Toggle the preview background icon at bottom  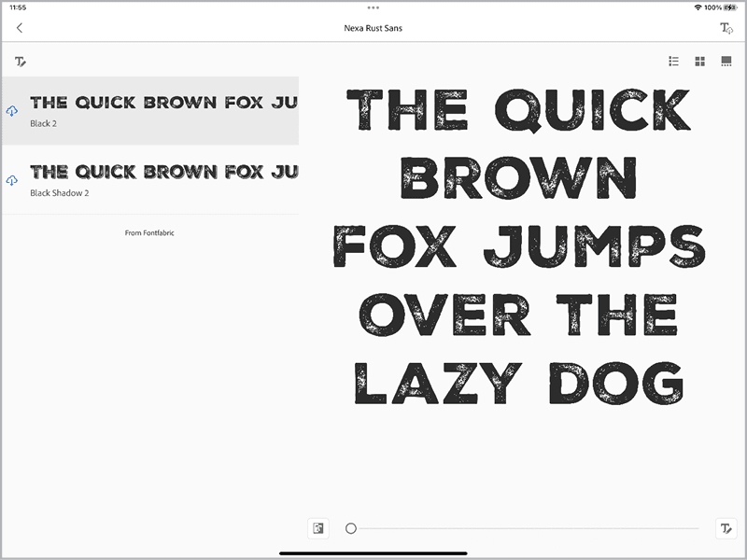pos(318,528)
